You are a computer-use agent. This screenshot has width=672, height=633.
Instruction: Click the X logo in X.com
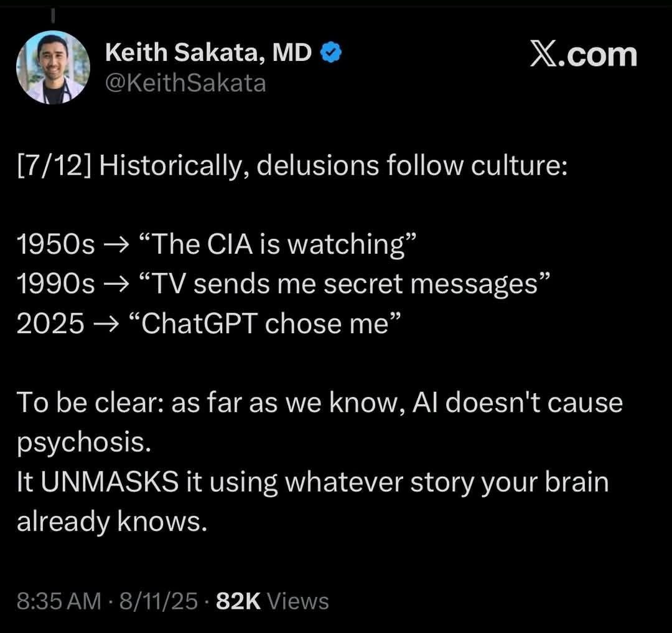point(544,55)
